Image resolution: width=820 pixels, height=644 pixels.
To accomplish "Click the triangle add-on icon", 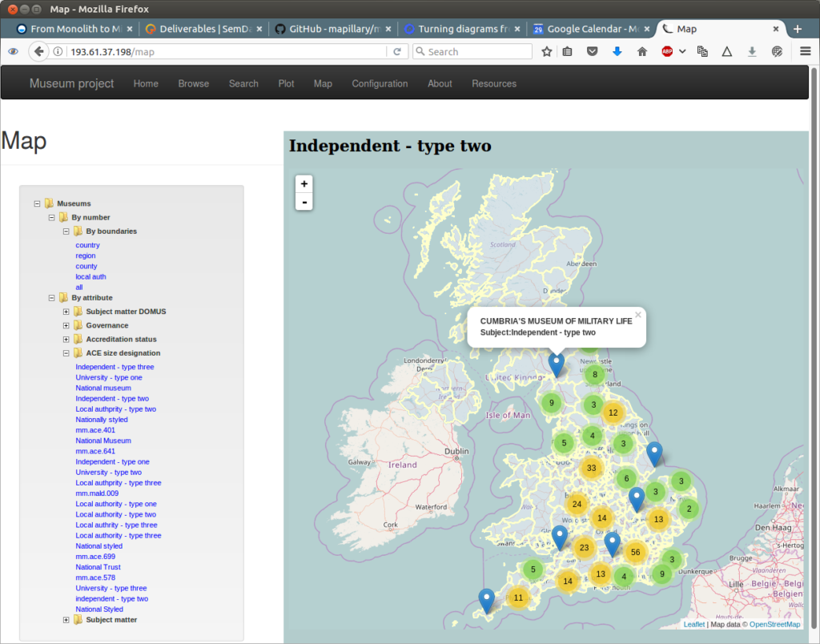I will click(727, 50).
